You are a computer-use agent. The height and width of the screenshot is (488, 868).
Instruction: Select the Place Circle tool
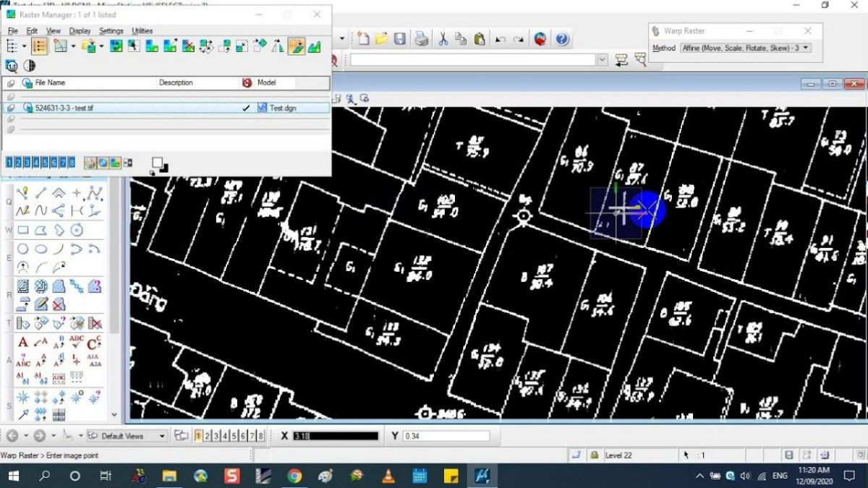[23, 249]
